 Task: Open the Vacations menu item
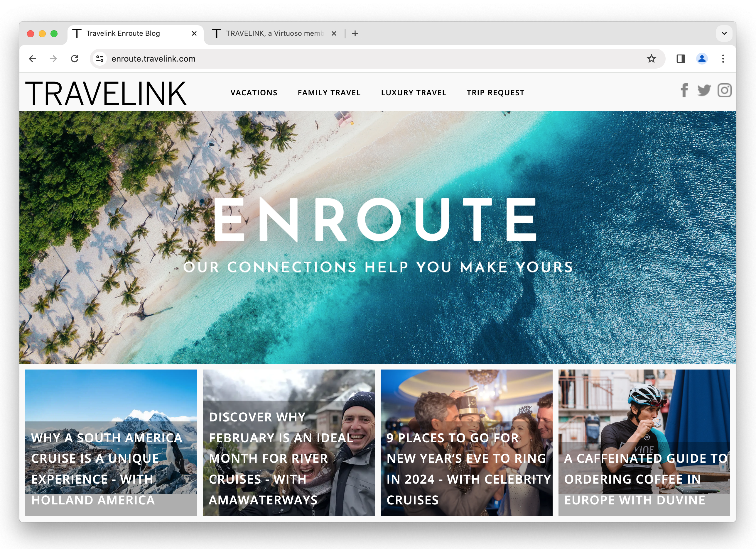tap(254, 93)
